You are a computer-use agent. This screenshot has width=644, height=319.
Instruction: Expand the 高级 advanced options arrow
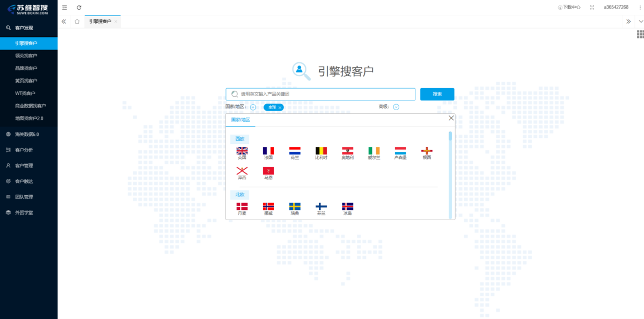click(396, 107)
